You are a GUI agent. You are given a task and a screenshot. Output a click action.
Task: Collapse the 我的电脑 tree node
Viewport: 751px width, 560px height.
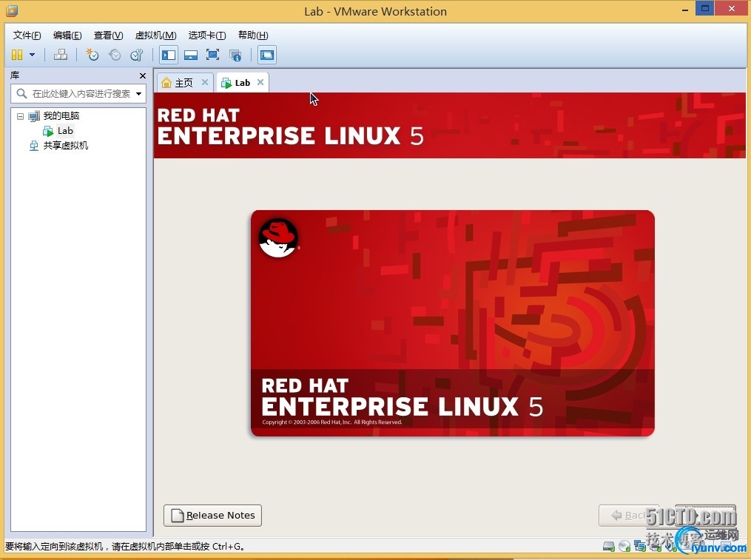click(x=20, y=116)
